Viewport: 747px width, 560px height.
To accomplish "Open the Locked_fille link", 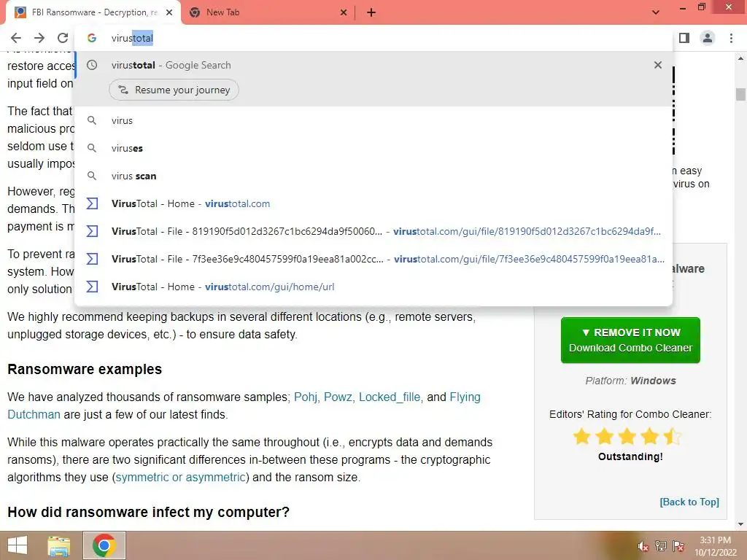I will pos(390,397).
